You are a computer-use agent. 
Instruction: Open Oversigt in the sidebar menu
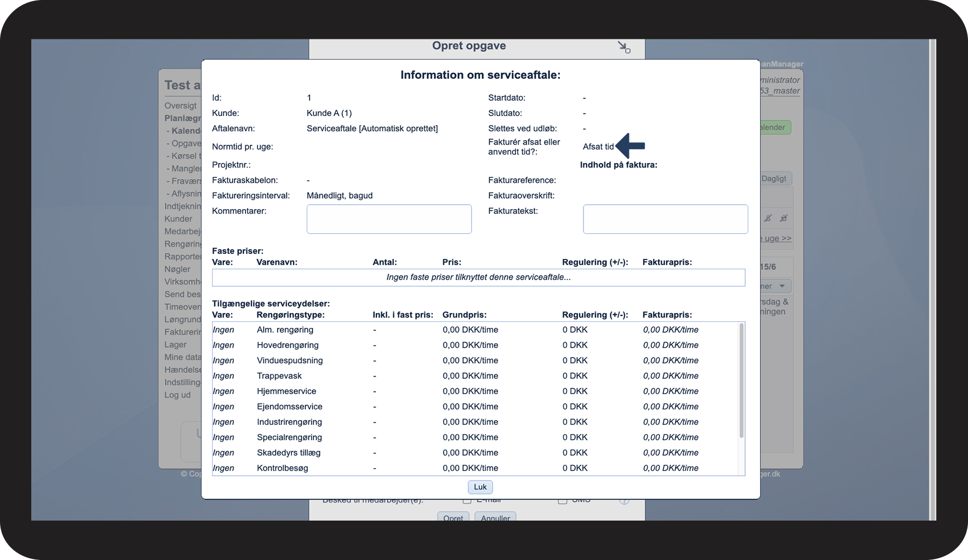pyautogui.click(x=181, y=106)
